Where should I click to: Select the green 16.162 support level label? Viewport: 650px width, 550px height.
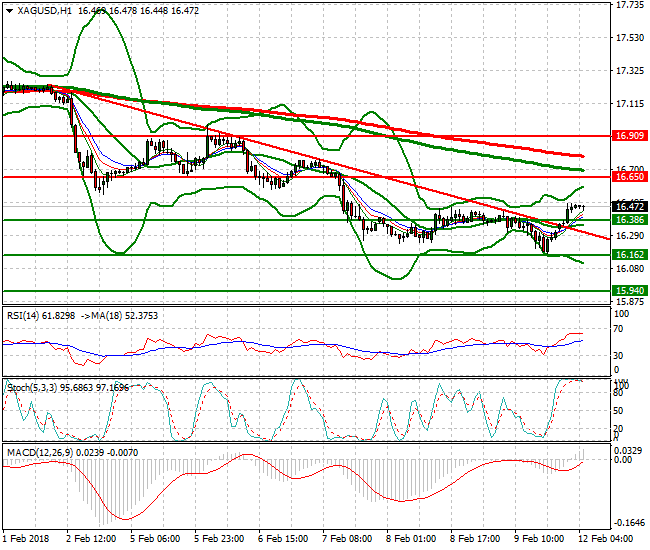(x=629, y=255)
